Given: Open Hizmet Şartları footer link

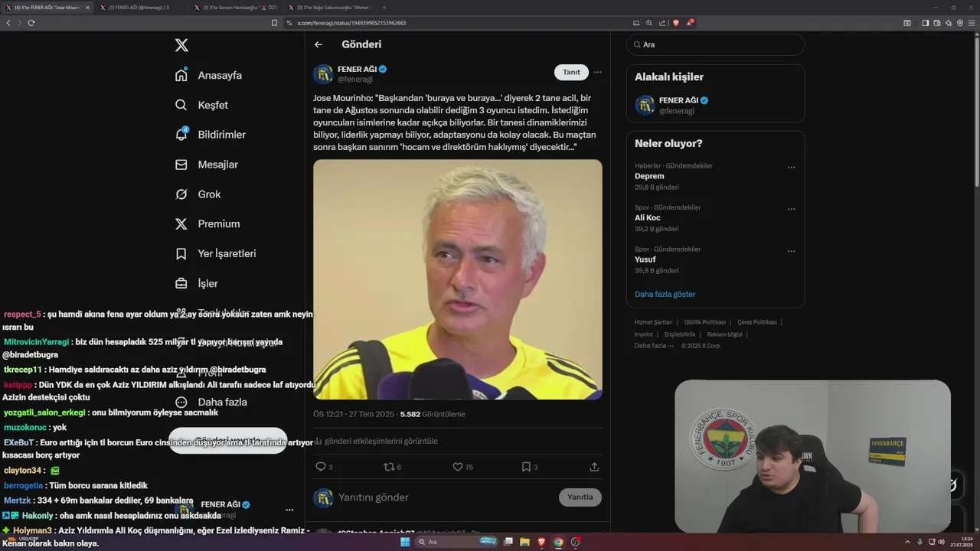Looking at the screenshot, I should point(653,322).
